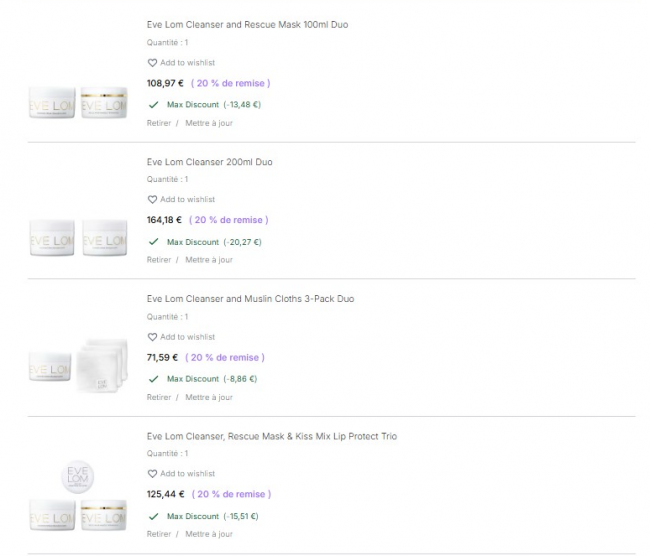Update Kiss Mix Lip Protect Trio via Mettre à jour
This screenshot has height=556, width=650.
click(209, 534)
